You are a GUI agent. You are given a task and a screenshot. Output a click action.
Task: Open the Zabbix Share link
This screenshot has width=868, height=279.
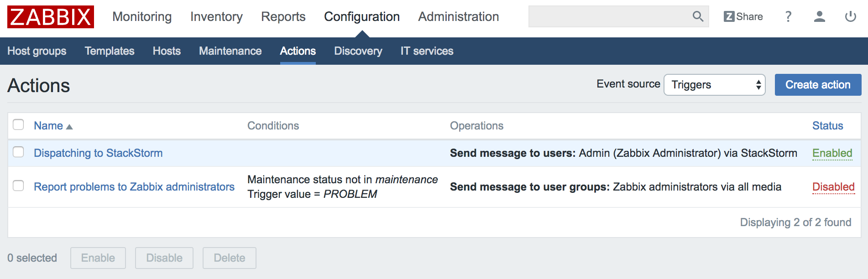[743, 16]
